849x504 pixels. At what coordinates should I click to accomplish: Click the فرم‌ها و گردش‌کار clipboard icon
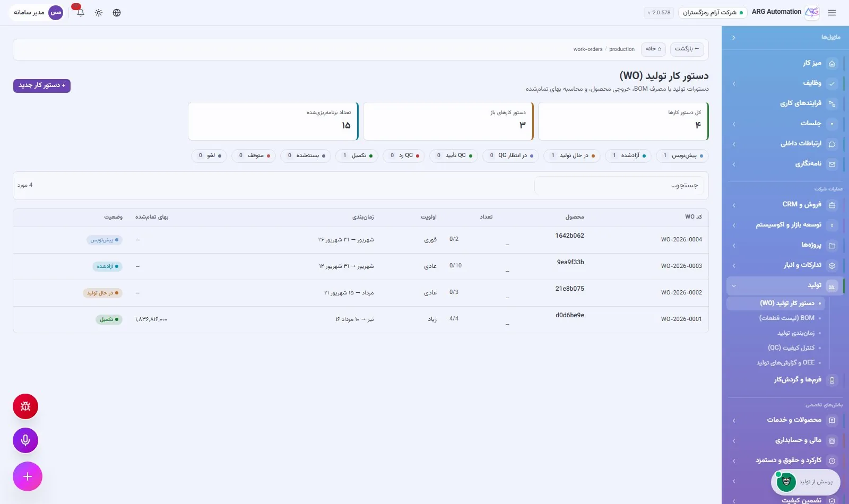click(x=832, y=380)
